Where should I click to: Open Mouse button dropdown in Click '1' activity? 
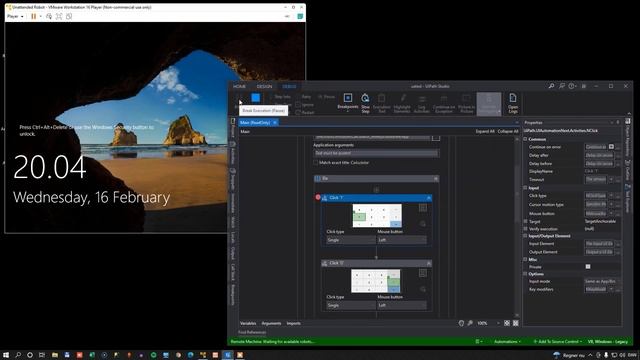402,240
